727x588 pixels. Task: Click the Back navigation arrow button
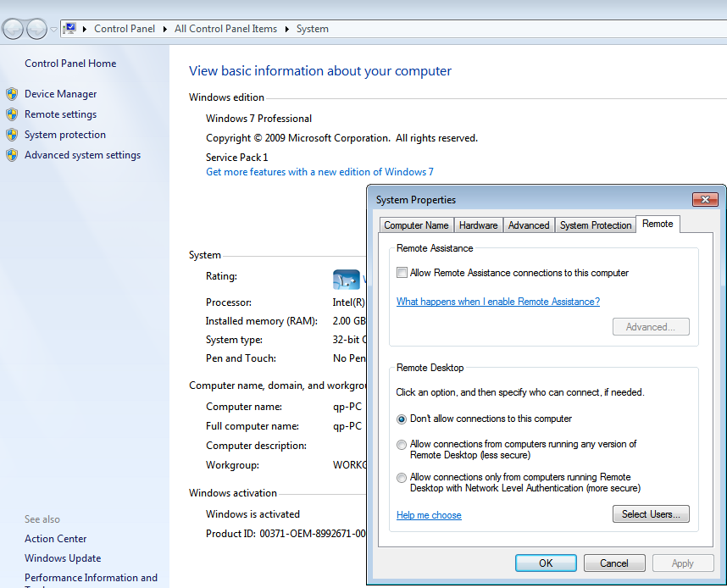point(13,29)
